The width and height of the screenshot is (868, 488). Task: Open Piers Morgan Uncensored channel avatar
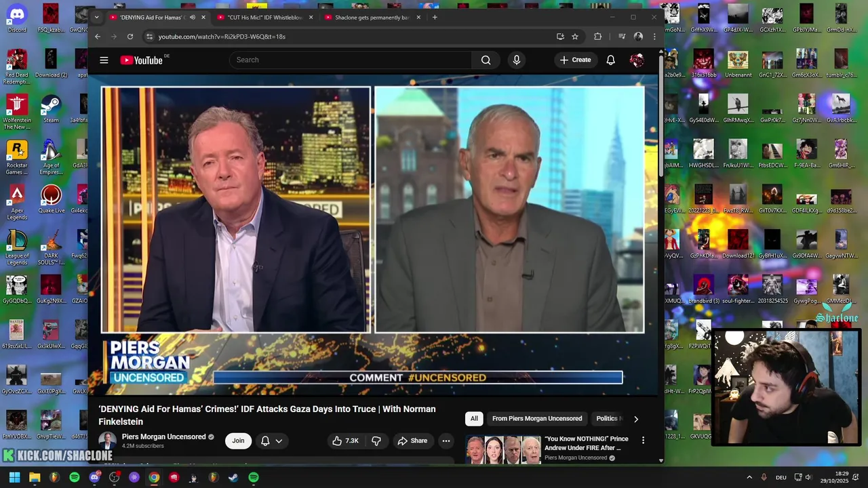(107, 441)
